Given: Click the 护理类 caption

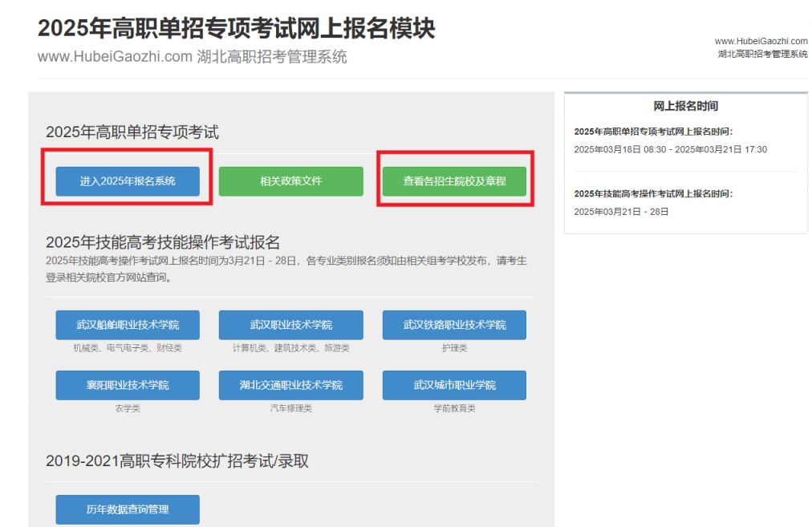Looking at the screenshot, I should (x=454, y=348).
